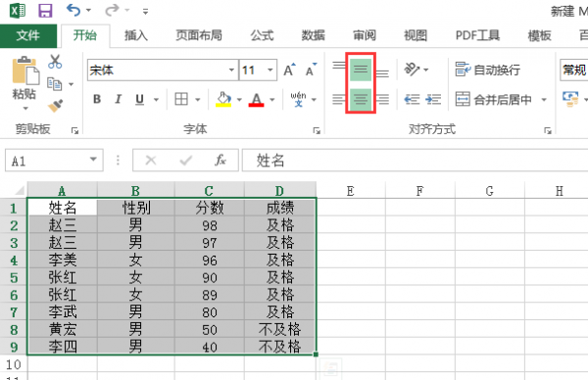Click the Orientation text angle icon
The height and width of the screenshot is (380, 588).
coord(412,70)
